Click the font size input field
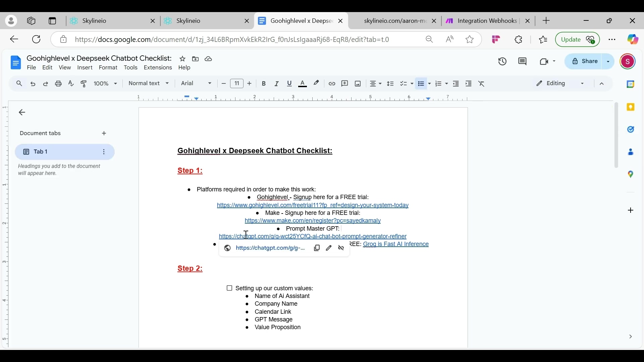This screenshot has width=644, height=362. click(x=237, y=84)
